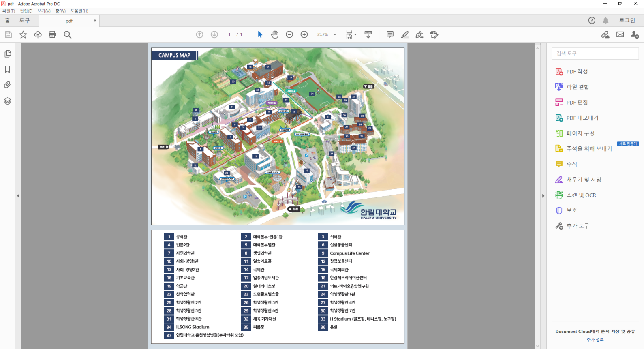Screen dimensions: 644x349
Task: Zoom out with minus button
Action: tap(289, 35)
